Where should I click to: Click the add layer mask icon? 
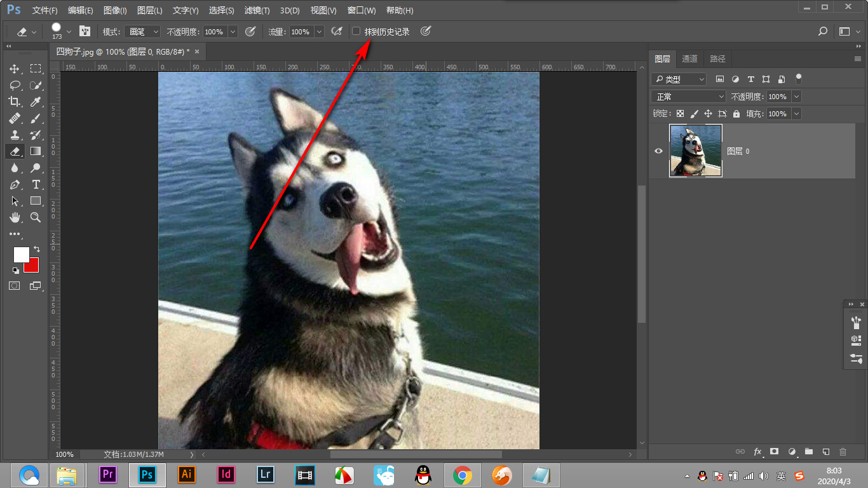click(x=774, y=452)
